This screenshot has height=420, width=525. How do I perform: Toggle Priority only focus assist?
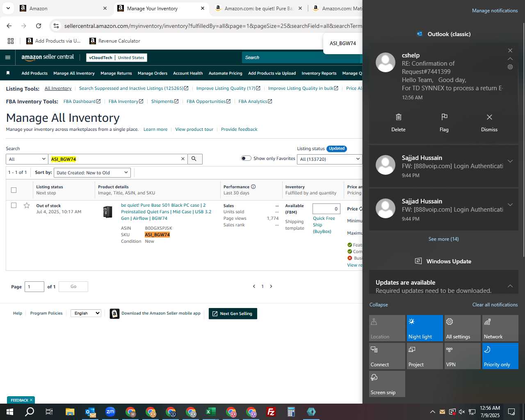point(500,356)
